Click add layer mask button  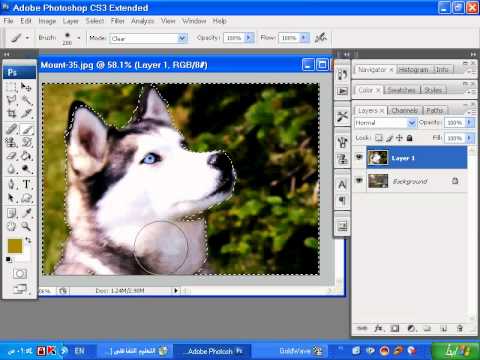[x=395, y=328]
